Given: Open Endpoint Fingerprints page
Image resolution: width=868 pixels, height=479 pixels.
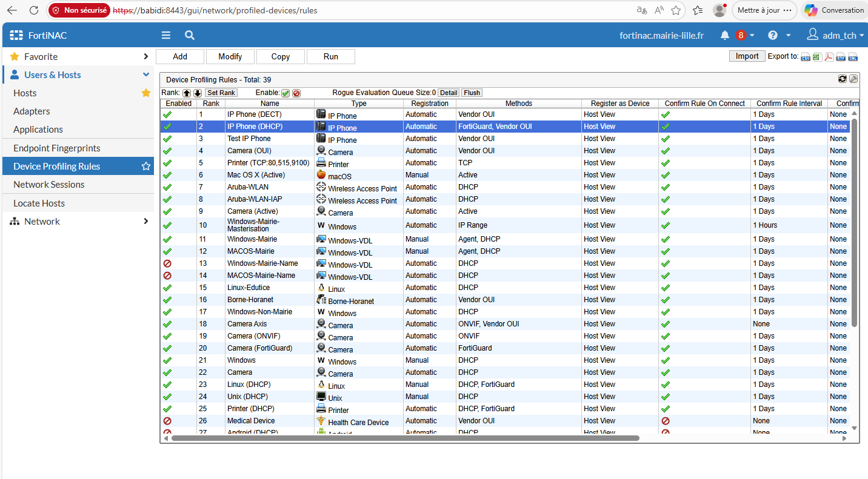Looking at the screenshot, I should 57,148.
